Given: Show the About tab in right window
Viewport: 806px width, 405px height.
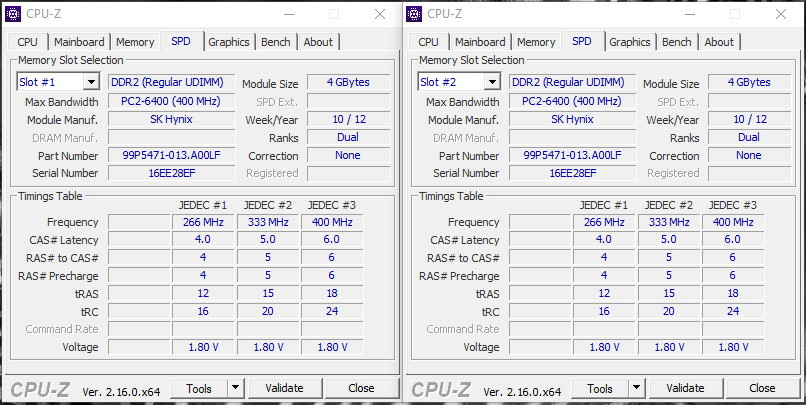Looking at the screenshot, I should point(719,42).
